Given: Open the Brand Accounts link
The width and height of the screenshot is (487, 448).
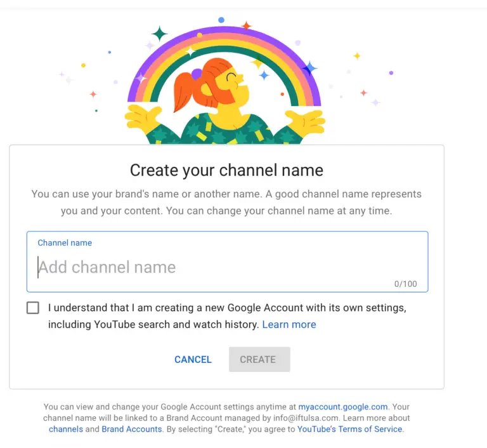Looking at the screenshot, I should [131, 429].
